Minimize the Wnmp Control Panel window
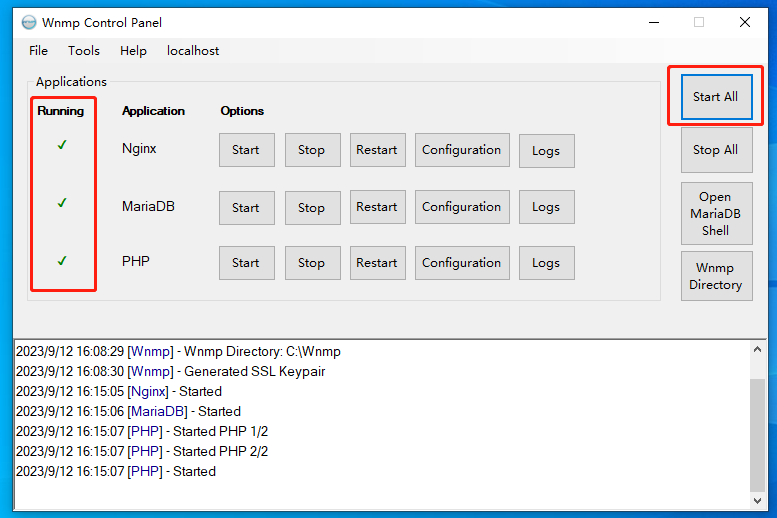This screenshot has height=518, width=777. pos(654,22)
